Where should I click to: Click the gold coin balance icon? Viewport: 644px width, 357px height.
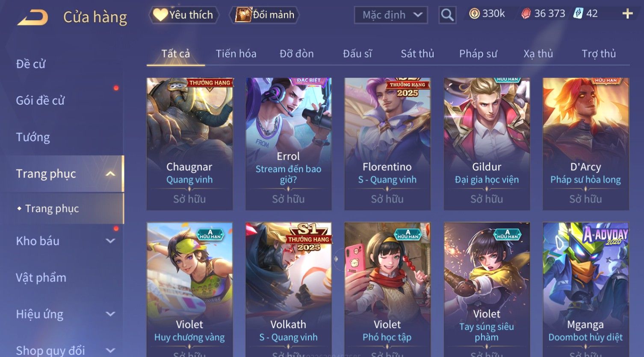coord(474,14)
